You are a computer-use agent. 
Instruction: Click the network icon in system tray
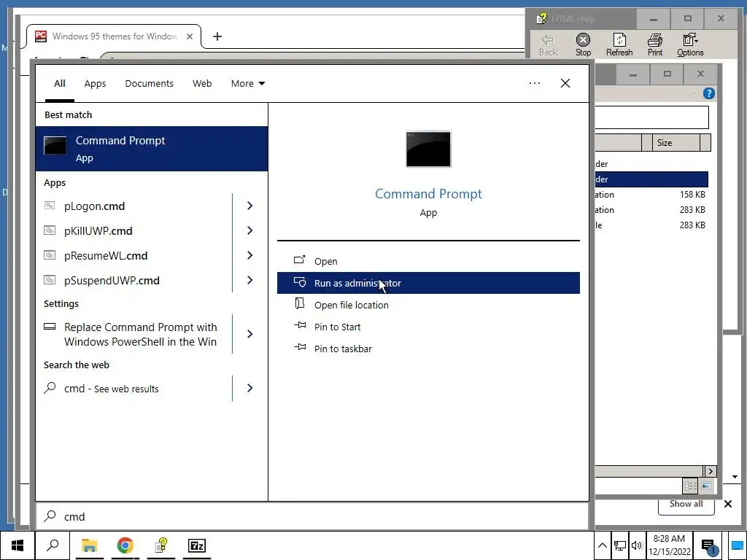pyautogui.click(x=620, y=545)
